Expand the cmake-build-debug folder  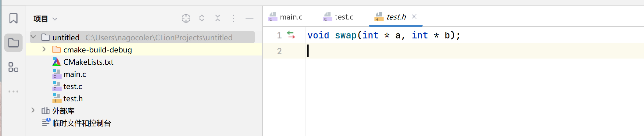pos(44,49)
